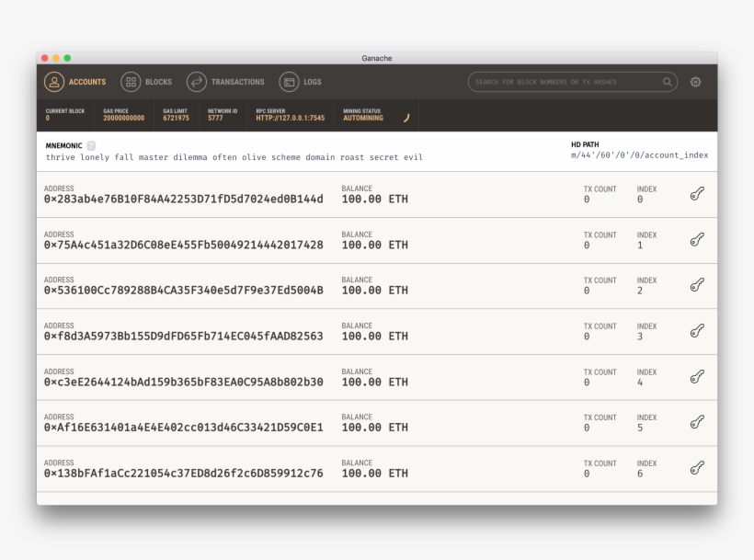The width and height of the screenshot is (754, 560).
Task: Click the key icon for account index 5
Action: (x=697, y=422)
